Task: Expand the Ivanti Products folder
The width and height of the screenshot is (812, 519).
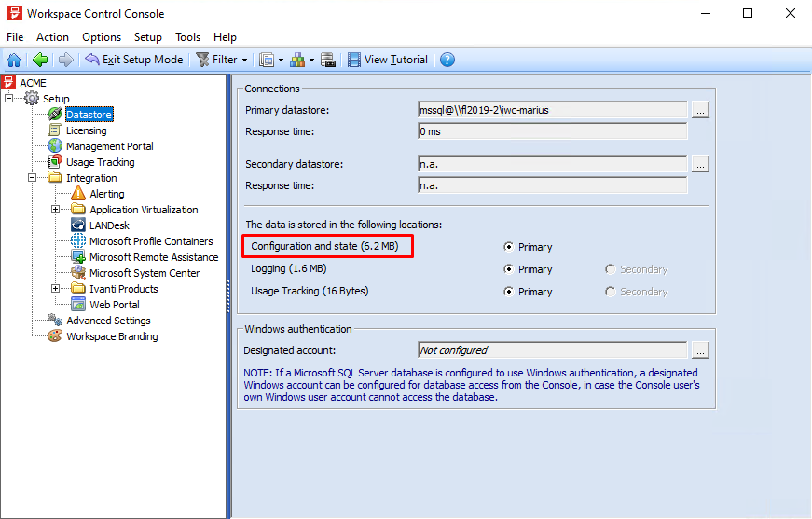Action: 56,289
